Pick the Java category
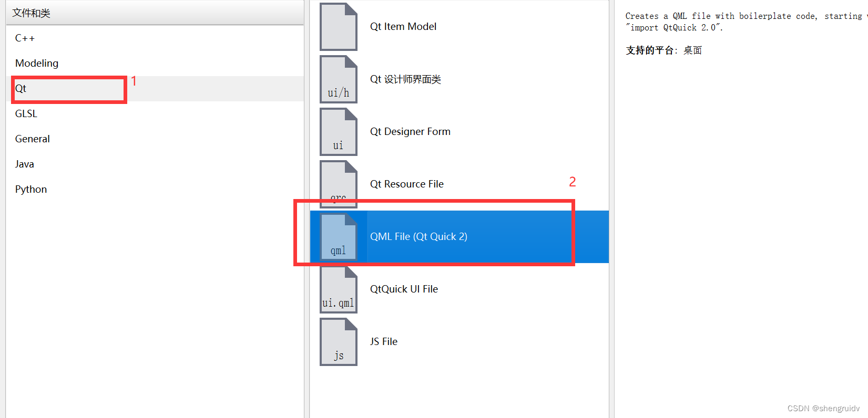Screen dimensions: 868x418 coord(155,164)
